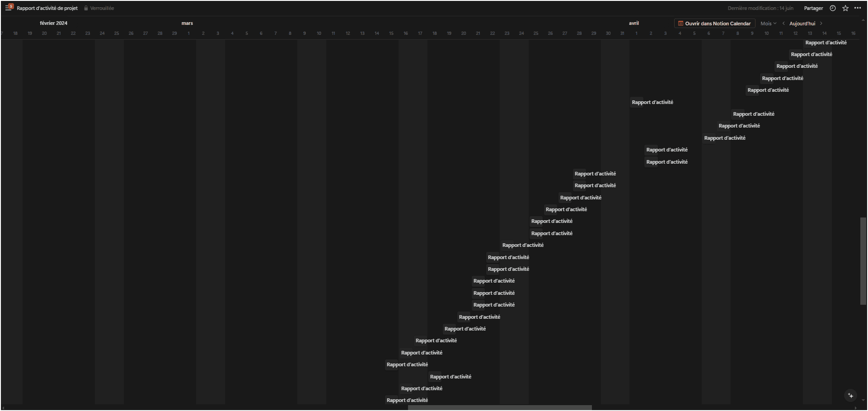Open the Rapport d'activité starting April 6
The image size is (868, 411).
point(725,138)
